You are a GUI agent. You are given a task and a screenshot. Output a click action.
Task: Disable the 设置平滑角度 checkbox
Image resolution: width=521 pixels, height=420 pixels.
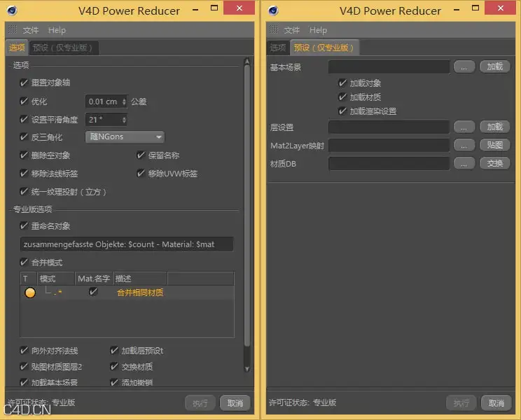(x=24, y=119)
